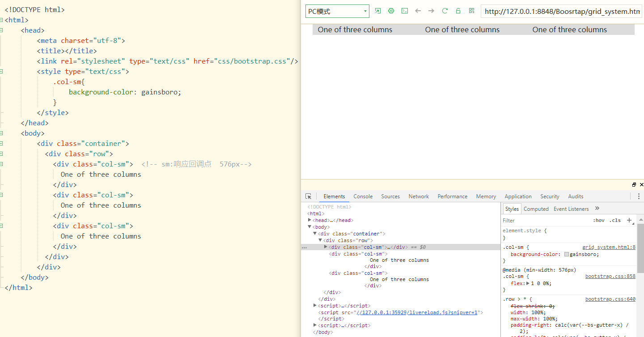This screenshot has width=644, height=337.
Task: Select the Styles sidebar tab
Action: [512, 209]
